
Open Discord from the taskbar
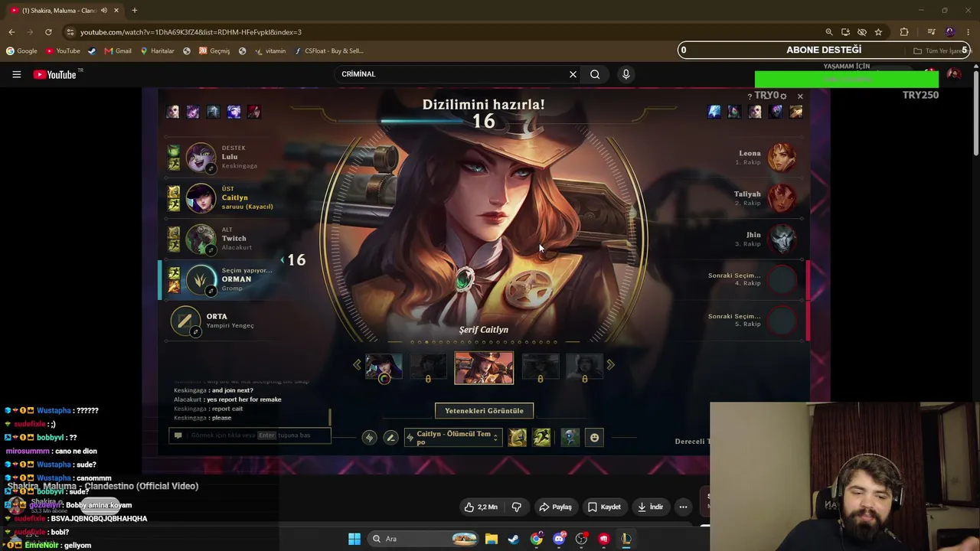point(559,539)
